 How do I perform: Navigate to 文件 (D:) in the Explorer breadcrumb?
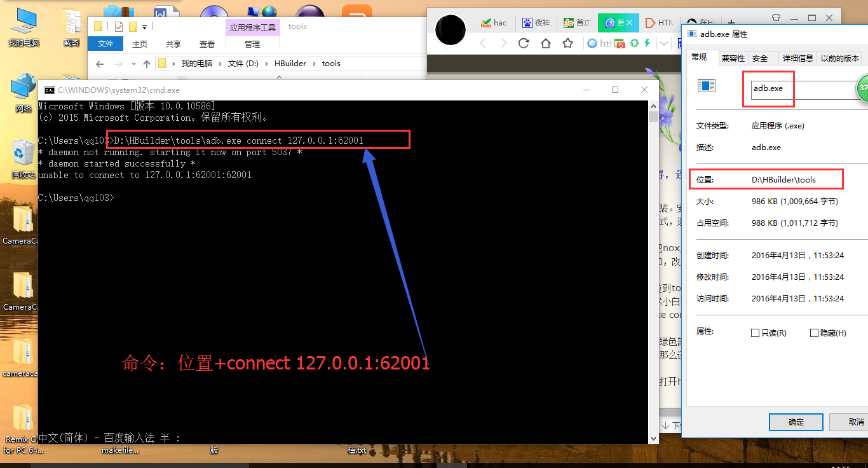[x=243, y=64]
